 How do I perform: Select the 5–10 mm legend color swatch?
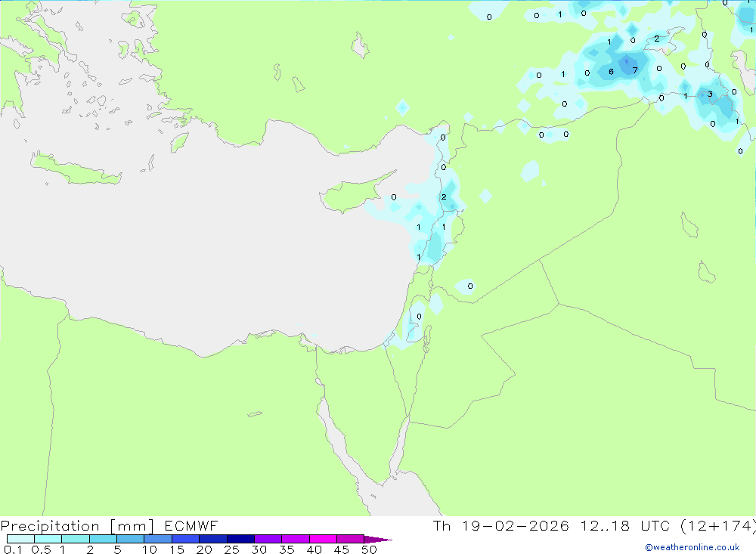pos(130,539)
